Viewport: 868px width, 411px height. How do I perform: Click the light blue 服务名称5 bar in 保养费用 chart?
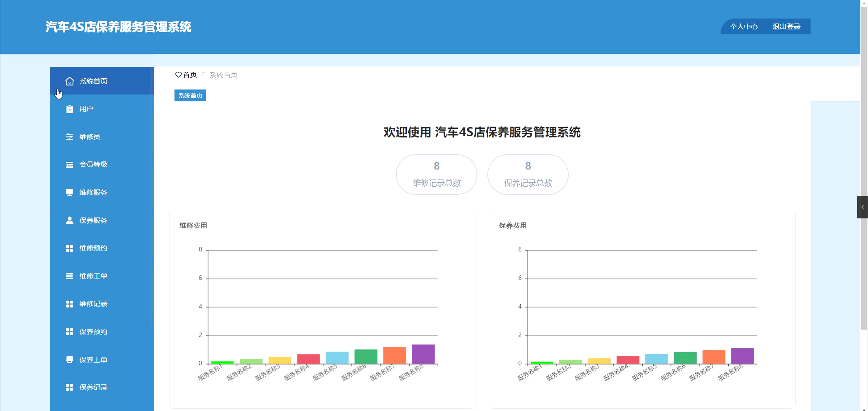pos(656,359)
